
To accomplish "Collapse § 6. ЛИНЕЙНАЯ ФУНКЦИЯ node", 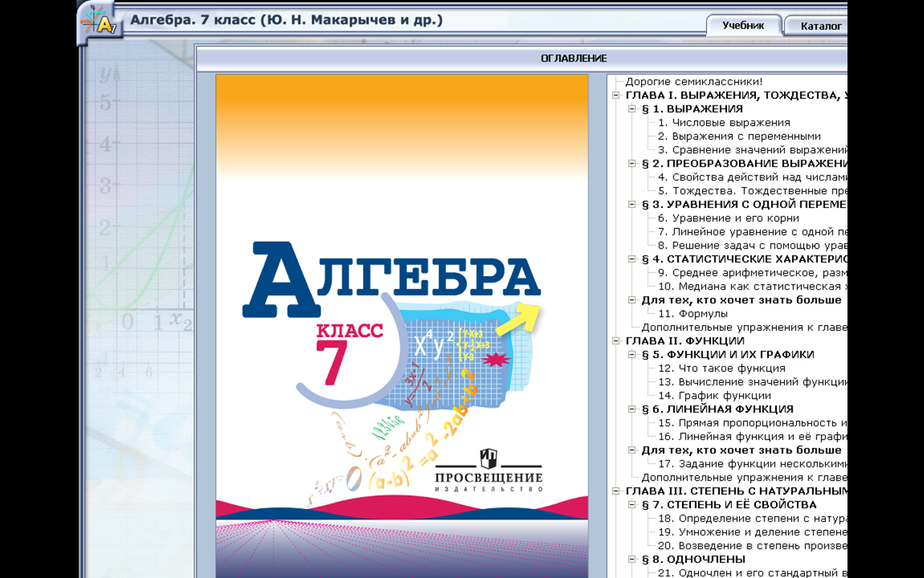I will coord(632,410).
